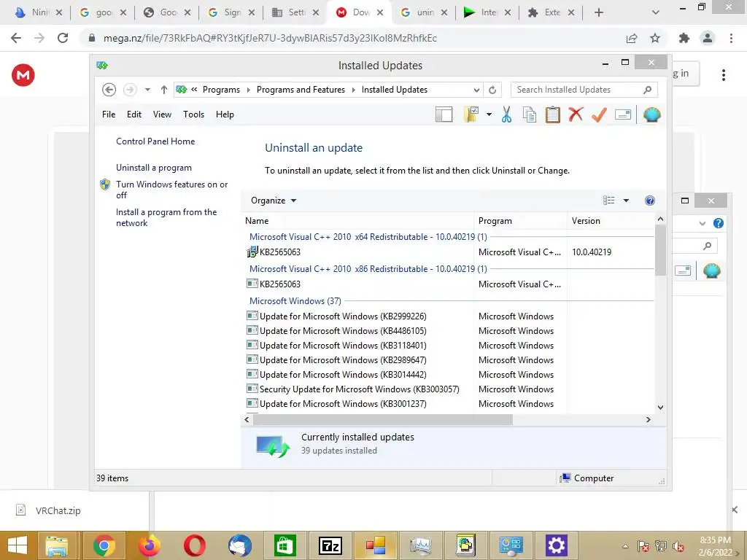Open the folder options toolbar icon
This screenshot has height=560, width=747.
pos(471,114)
